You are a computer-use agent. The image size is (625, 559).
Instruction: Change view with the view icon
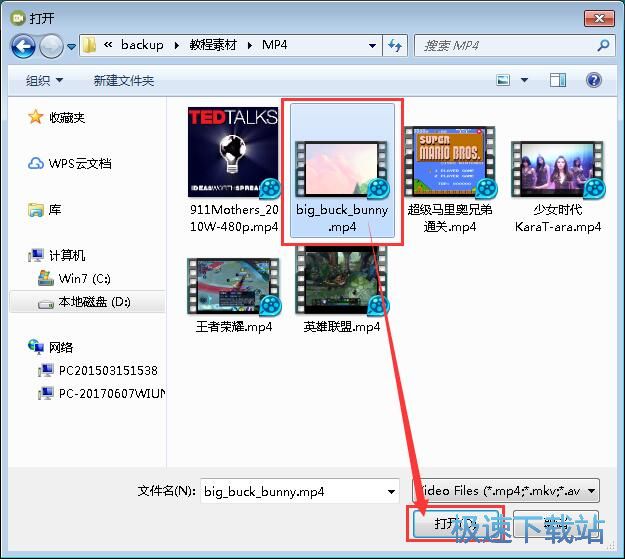[x=503, y=80]
